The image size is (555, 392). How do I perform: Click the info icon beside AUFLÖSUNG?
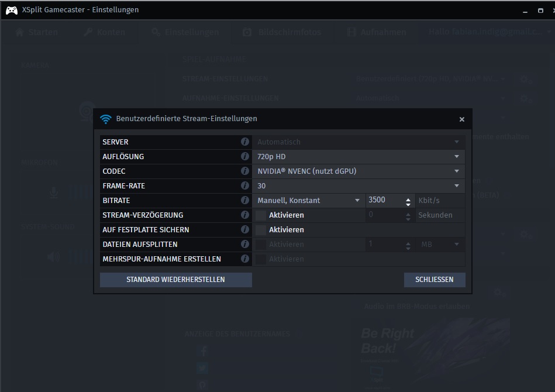245,157
